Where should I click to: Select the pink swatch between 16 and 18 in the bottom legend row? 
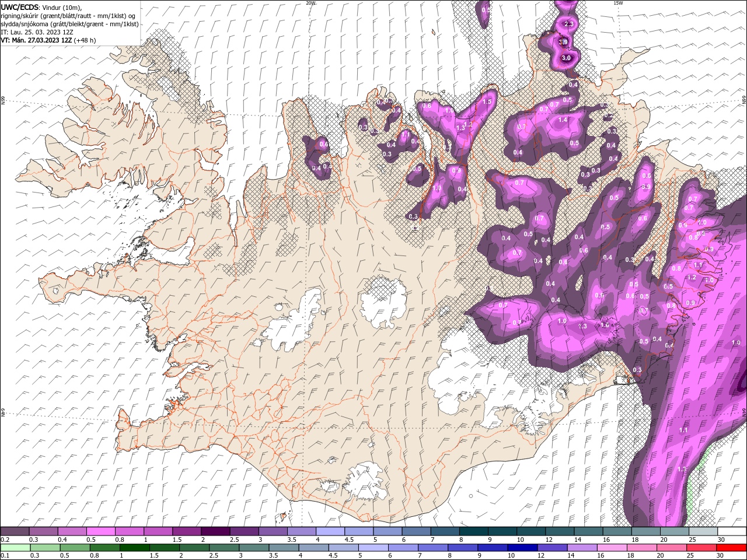613,547
